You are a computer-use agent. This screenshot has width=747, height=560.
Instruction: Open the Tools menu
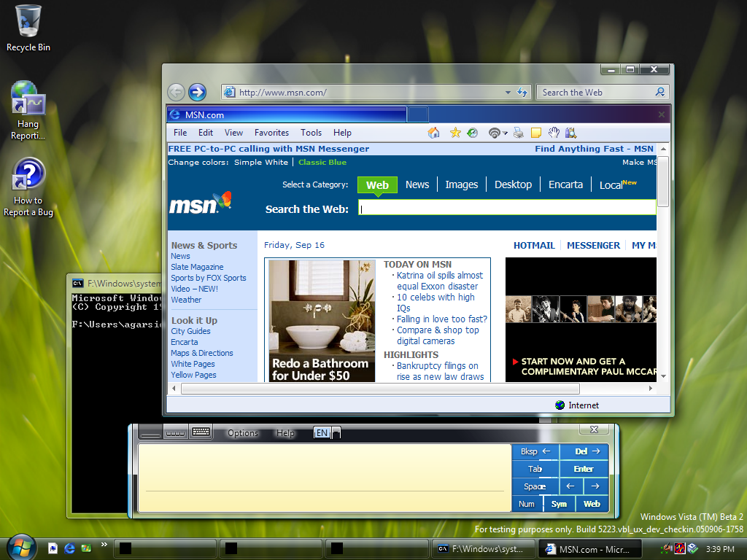[311, 133]
